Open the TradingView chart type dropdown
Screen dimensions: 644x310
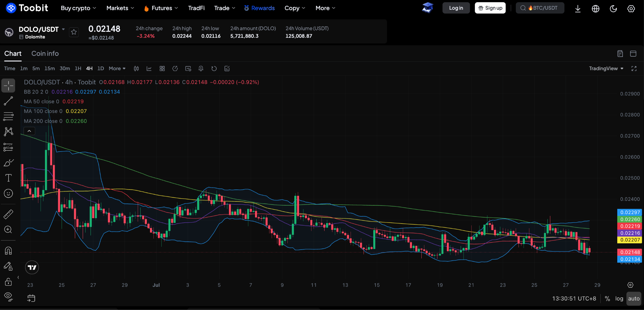606,69
